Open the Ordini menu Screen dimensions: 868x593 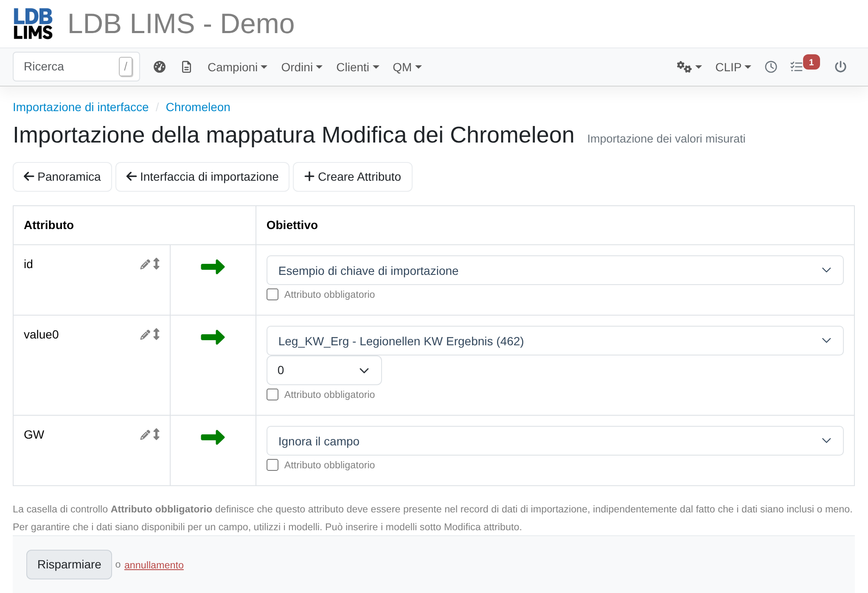[302, 67]
